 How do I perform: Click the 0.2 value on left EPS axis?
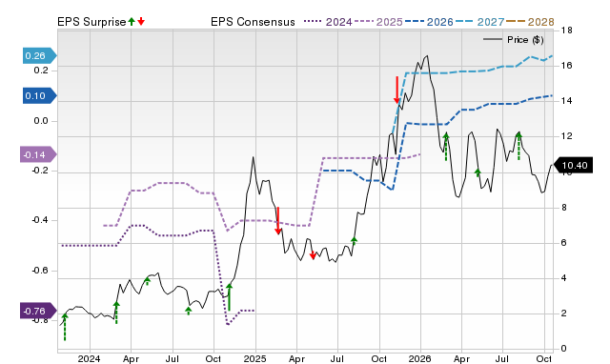(x=41, y=71)
